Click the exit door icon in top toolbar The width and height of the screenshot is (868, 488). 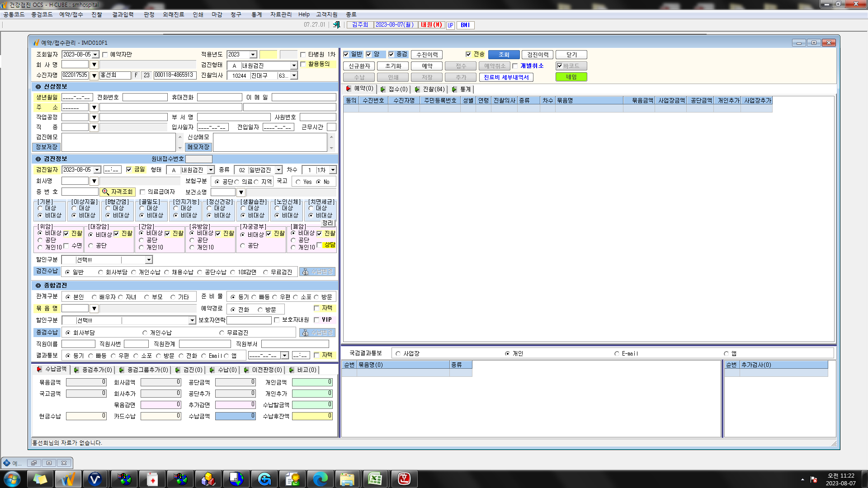336,25
